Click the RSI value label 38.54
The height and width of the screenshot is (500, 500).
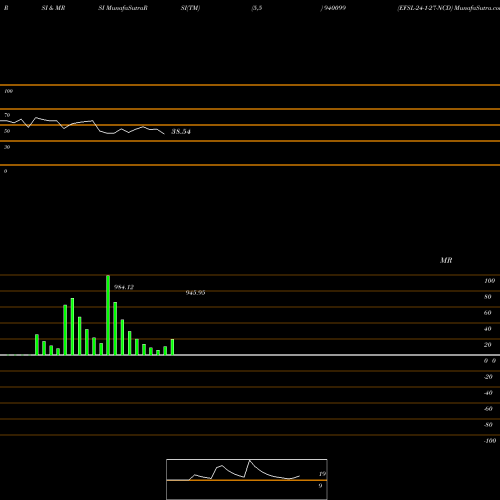181,132
